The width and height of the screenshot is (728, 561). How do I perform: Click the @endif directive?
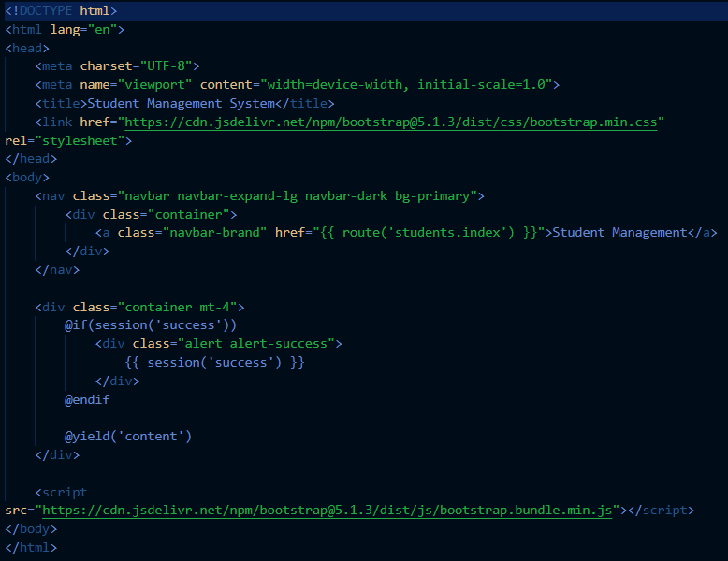click(x=87, y=400)
